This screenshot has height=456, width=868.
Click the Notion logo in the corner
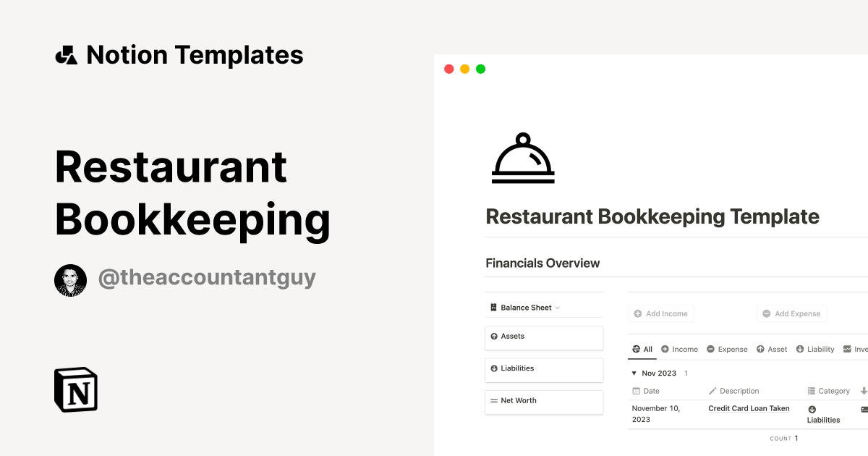tap(75, 389)
